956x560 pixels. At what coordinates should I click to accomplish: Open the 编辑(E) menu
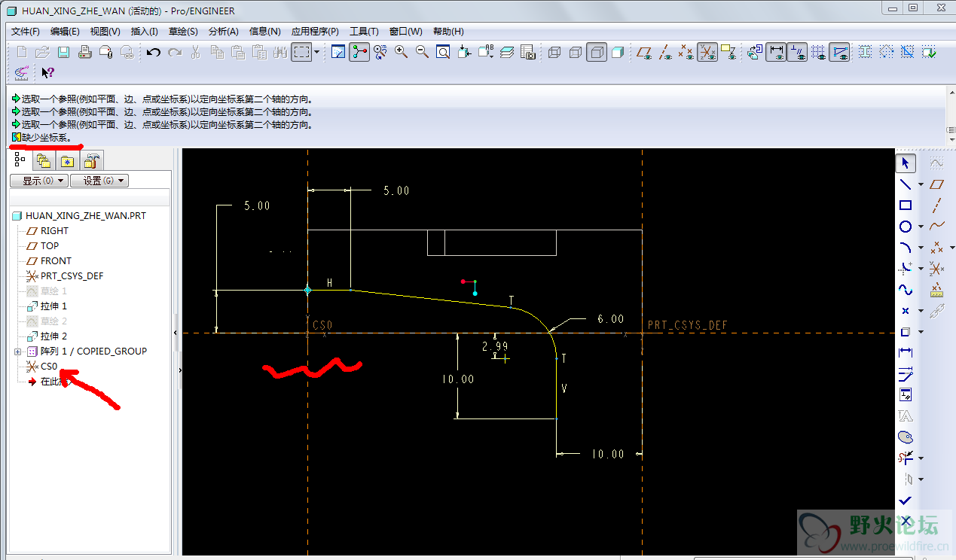[65, 32]
